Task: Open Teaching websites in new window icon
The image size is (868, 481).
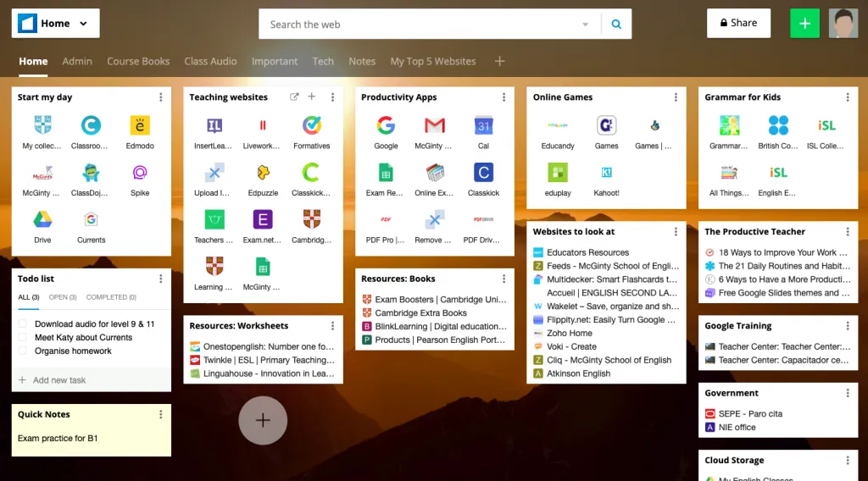Action: [x=294, y=97]
